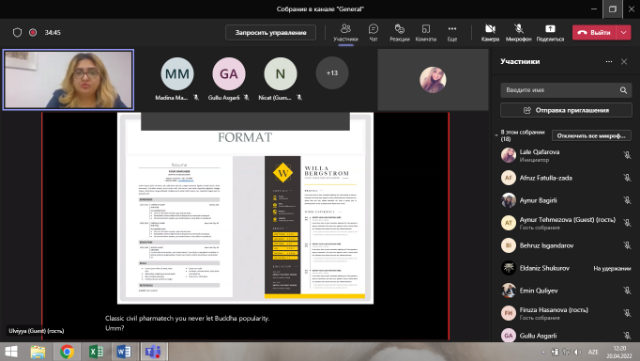Show the +13 additional participants

pos(332,73)
